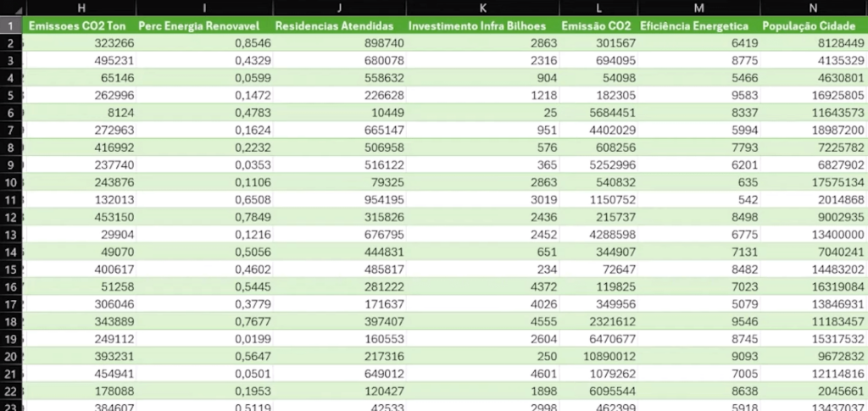Screen dimensions: 868x411
Task: Select cell with value 16925805
Action: click(814, 95)
